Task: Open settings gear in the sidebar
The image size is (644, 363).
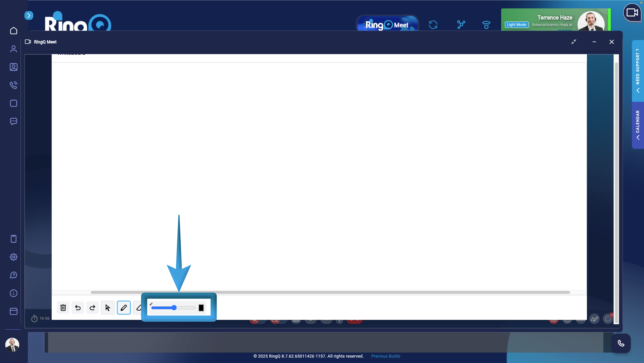Action: point(13,257)
